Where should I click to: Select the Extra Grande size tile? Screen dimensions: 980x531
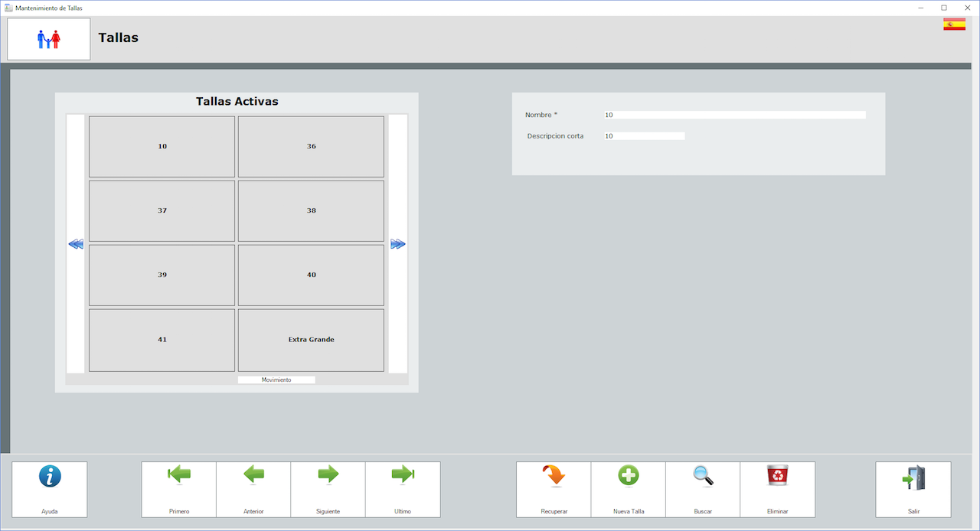point(311,340)
